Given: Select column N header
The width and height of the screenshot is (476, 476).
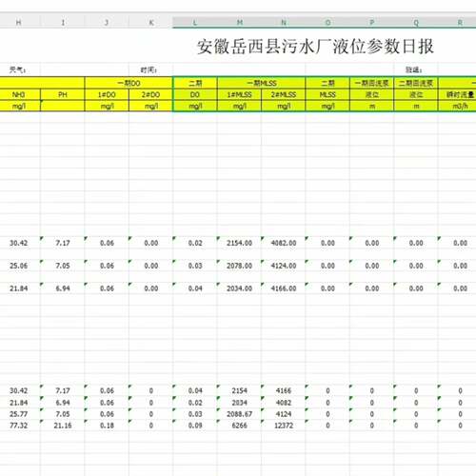Looking at the screenshot, I should point(284,22).
